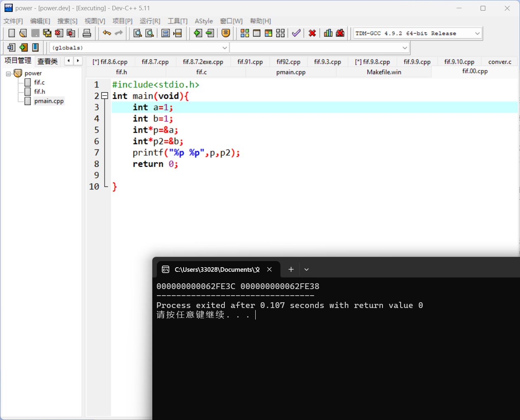
Task: Switch to the 查看类 panel tab
Action: [48, 61]
